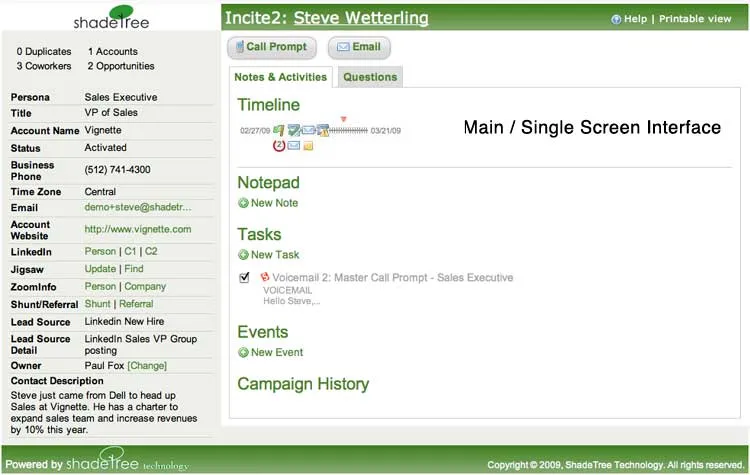Create a New Note
Image resolution: width=750 pixels, height=475 pixels.
coord(274,203)
